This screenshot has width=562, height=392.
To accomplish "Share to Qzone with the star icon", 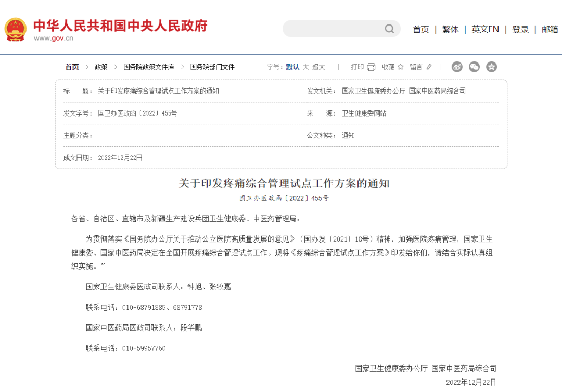I will (491, 67).
